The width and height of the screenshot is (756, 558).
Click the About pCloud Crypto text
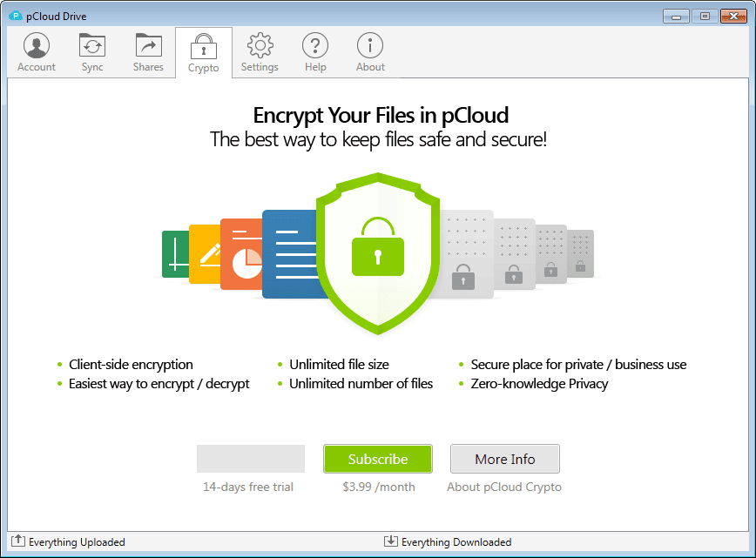[x=503, y=487]
